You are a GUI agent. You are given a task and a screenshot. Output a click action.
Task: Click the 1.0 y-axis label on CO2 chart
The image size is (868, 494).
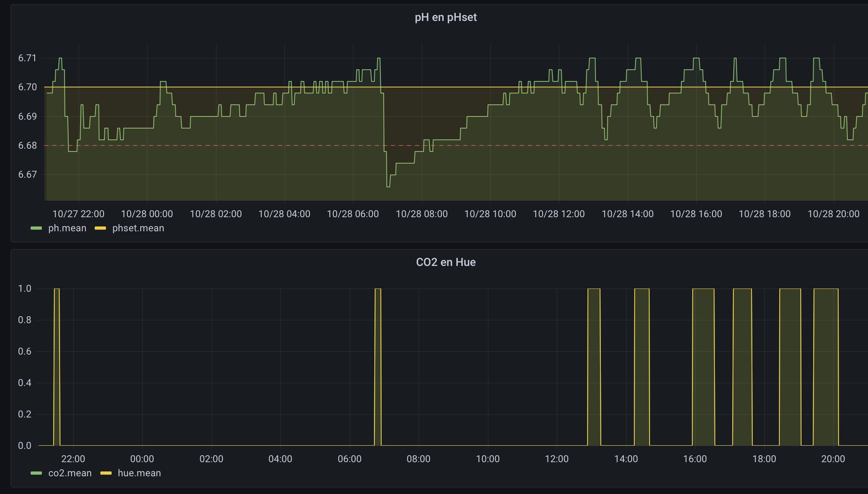pos(25,289)
